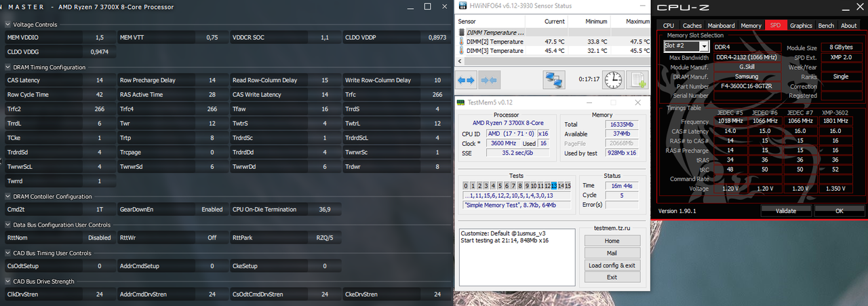Collapse the Voltage Controls section

[7, 24]
